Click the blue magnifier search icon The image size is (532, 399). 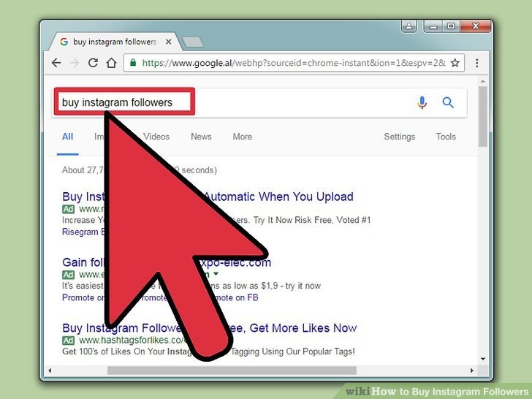tap(448, 102)
